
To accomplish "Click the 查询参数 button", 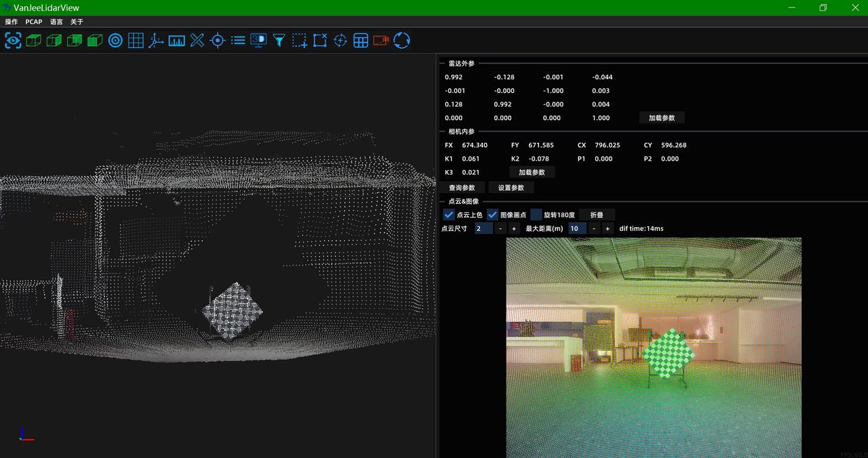I will [462, 188].
